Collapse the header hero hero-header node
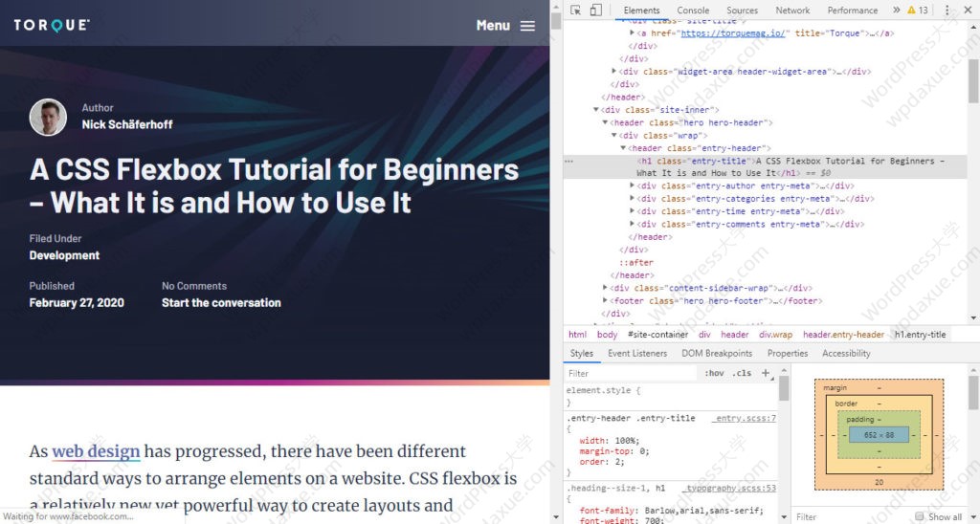The height and width of the screenshot is (524, 980). click(605, 122)
